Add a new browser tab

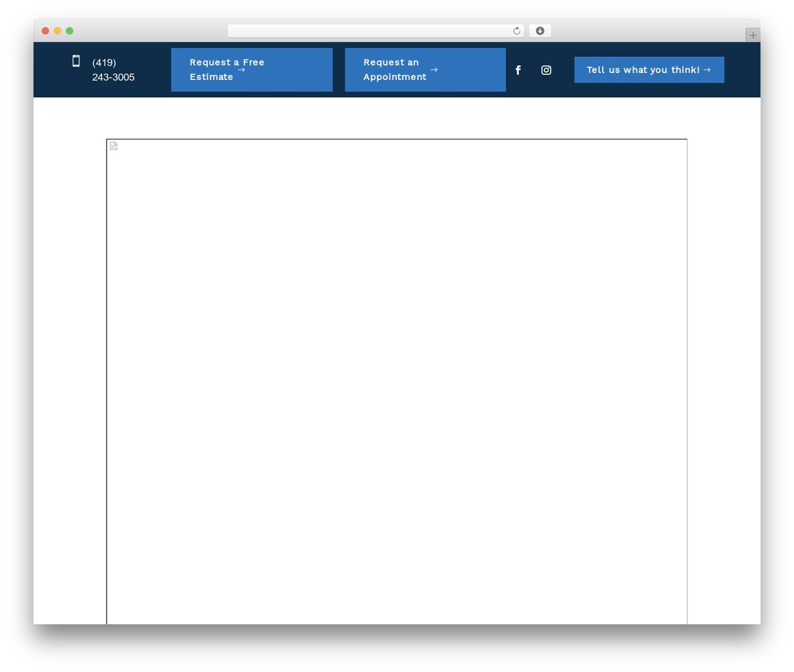pos(752,35)
